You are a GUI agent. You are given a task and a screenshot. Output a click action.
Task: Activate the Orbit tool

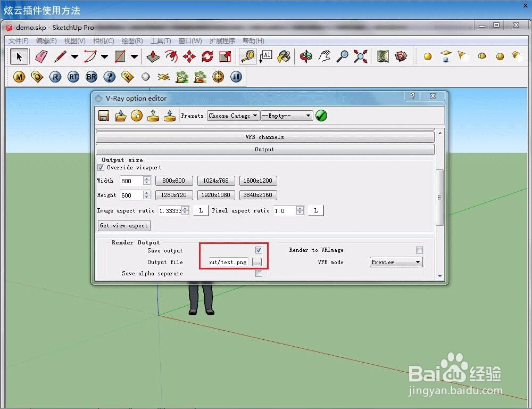pyautogui.click(x=306, y=56)
